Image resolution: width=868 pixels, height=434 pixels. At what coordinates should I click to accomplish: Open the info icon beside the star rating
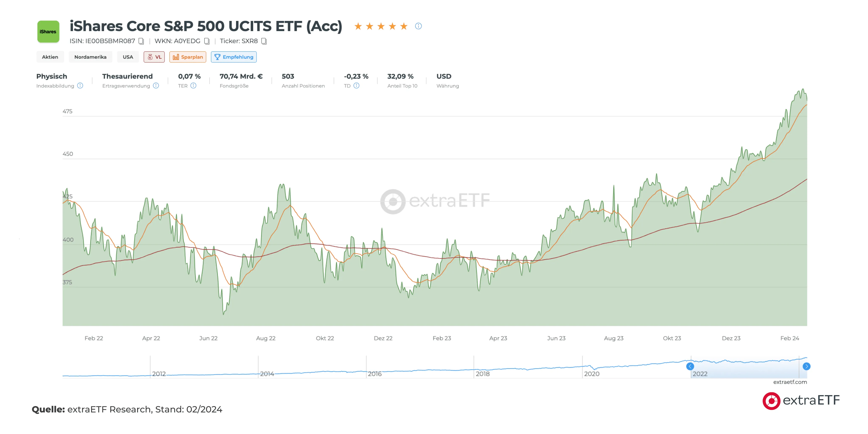pyautogui.click(x=418, y=26)
